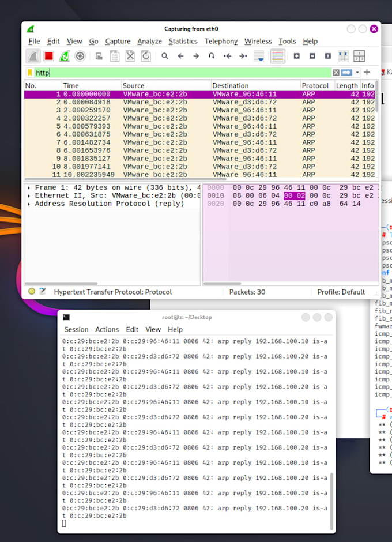Open the Tools menu in Wireshark

coord(287,41)
